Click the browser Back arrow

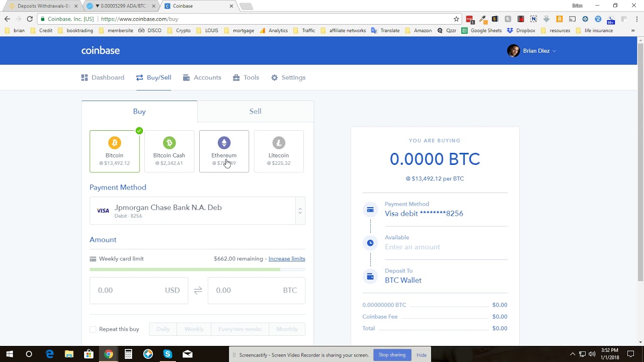[x=7, y=19]
